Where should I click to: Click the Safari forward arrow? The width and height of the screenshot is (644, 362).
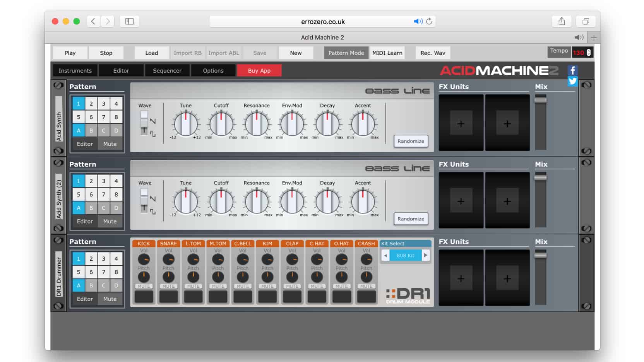(108, 21)
